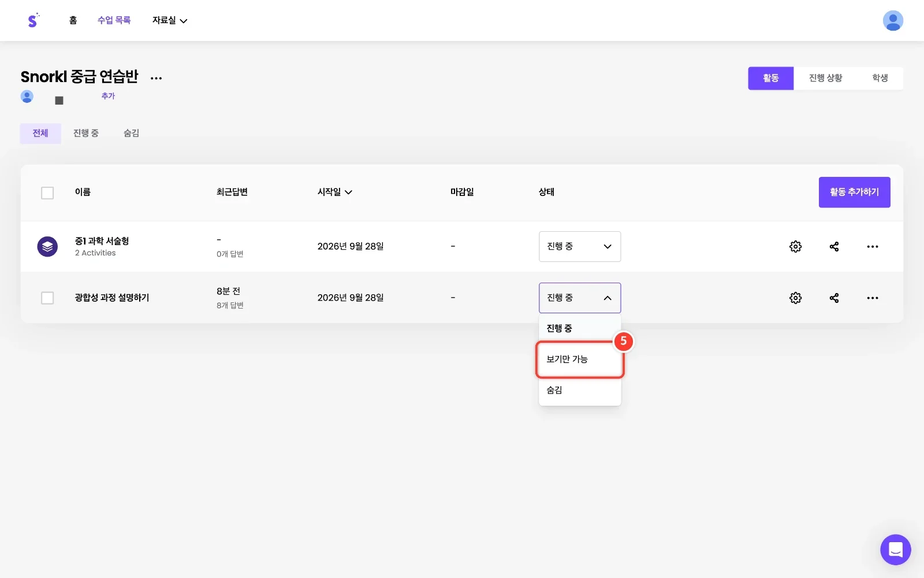Tick the select-all checkbox in table header
Image resolution: width=924 pixels, height=578 pixels.
(47, 193)
